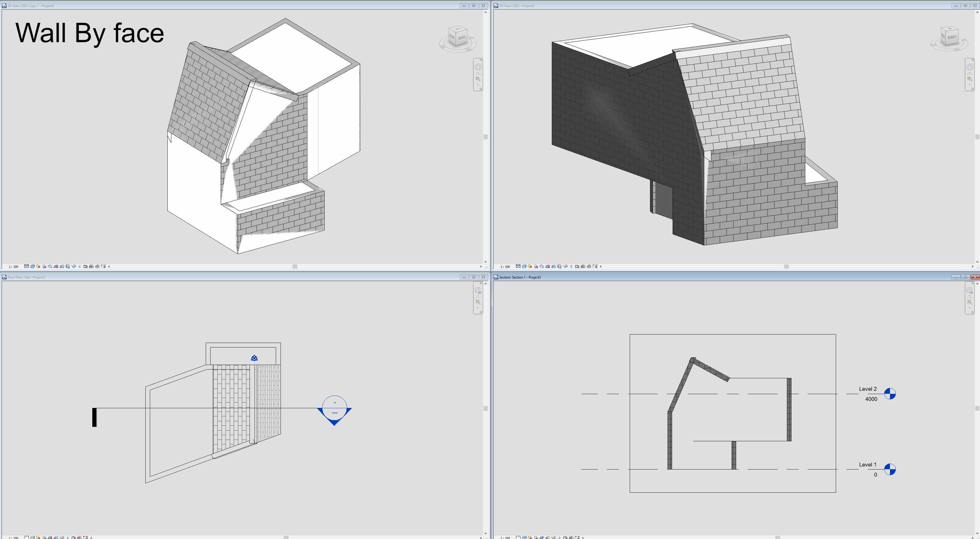Click Reveal Constraints icon in {3D} view bar
This screenshot has width=980, height=539.
595,266
